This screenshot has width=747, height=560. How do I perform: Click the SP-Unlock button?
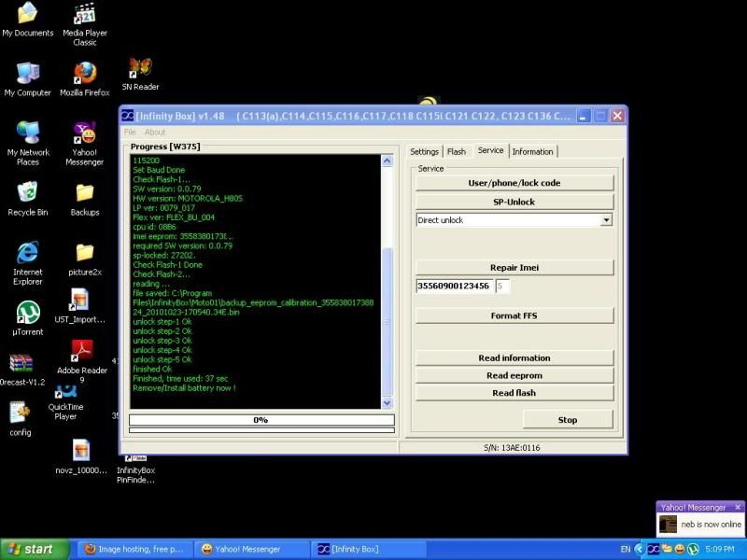pyautogui.click(x=514, y=202)
